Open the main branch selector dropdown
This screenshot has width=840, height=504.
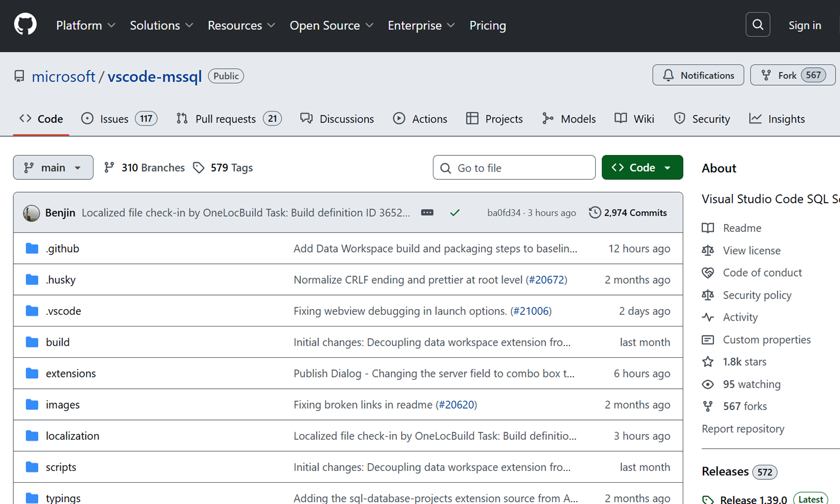[53, 167]
